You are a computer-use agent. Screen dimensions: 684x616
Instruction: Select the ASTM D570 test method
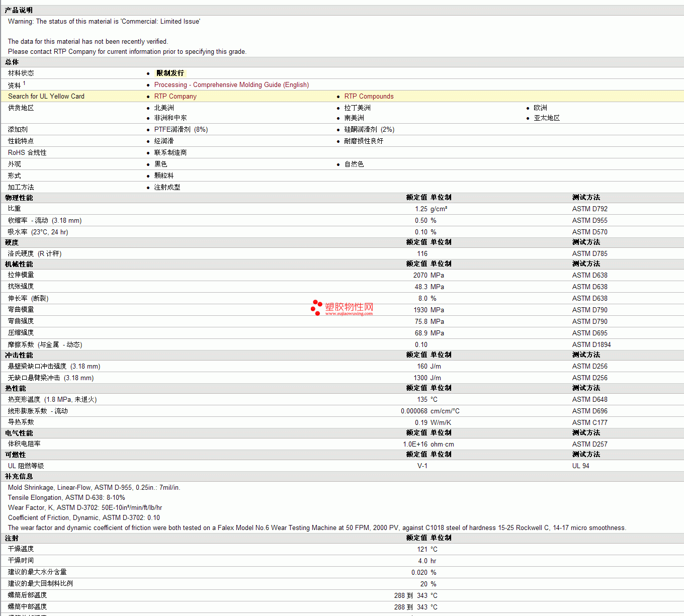click(x=590, y=232)
